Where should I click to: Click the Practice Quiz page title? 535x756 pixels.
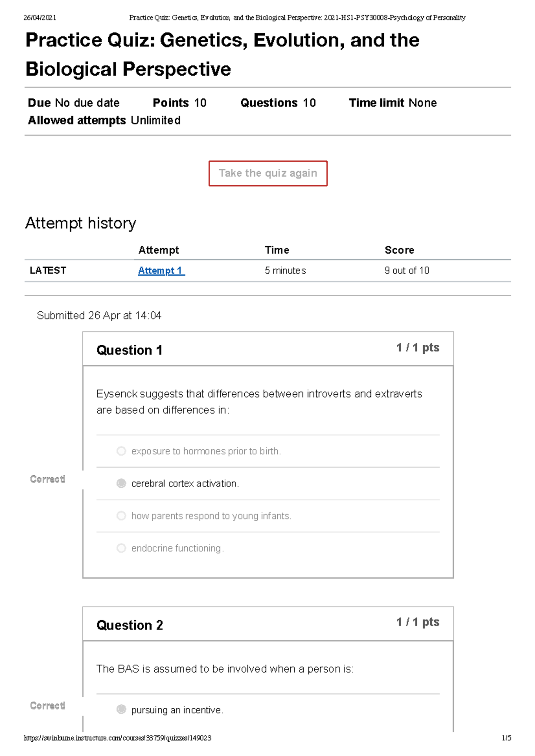(x=222, y=54)
